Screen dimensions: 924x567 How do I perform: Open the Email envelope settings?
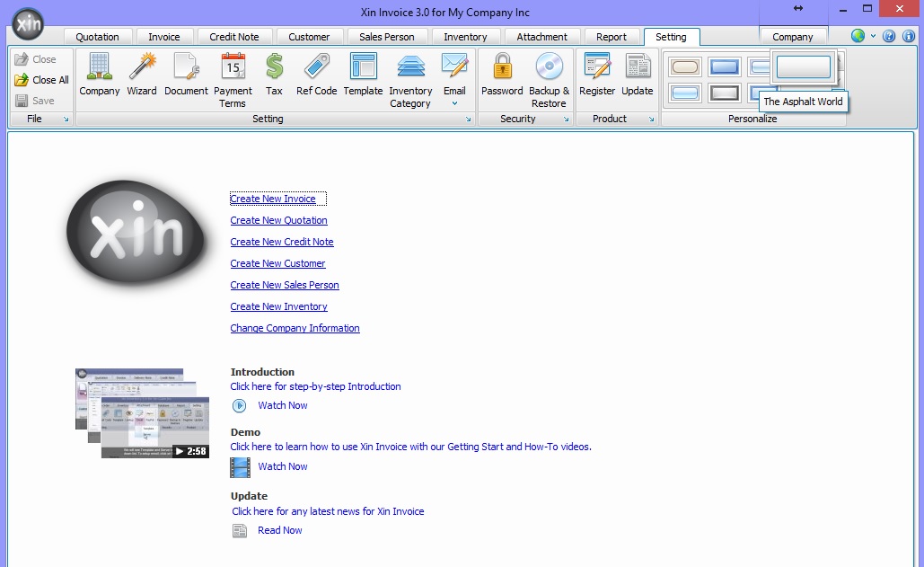[x=454, y=74]
